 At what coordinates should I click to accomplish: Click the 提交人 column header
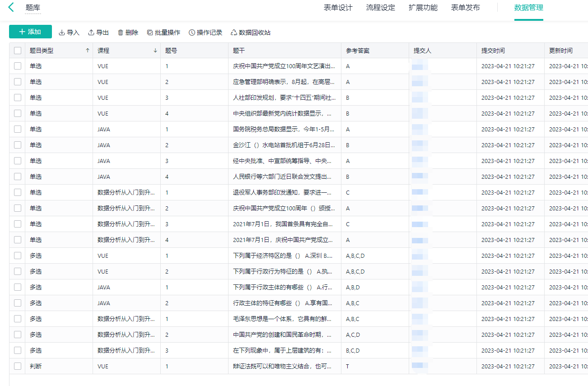pyautogui.click(x=443, y=51)
